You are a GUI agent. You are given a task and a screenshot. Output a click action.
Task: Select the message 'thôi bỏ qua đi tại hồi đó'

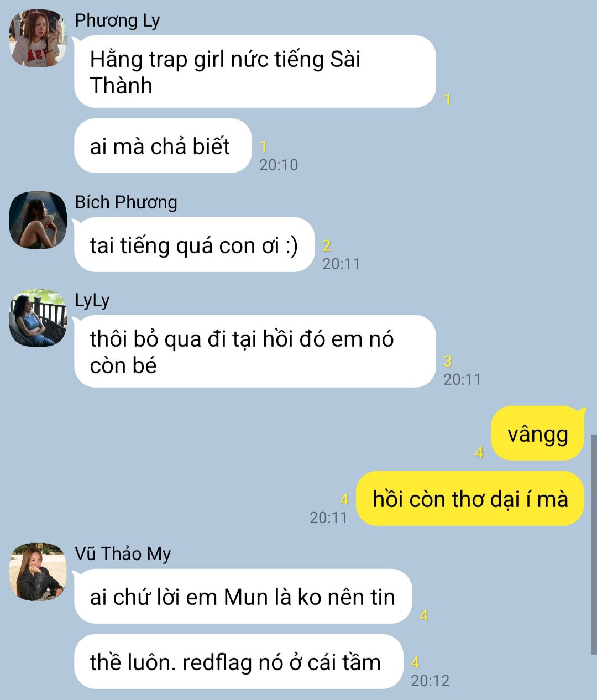(255, 352)
